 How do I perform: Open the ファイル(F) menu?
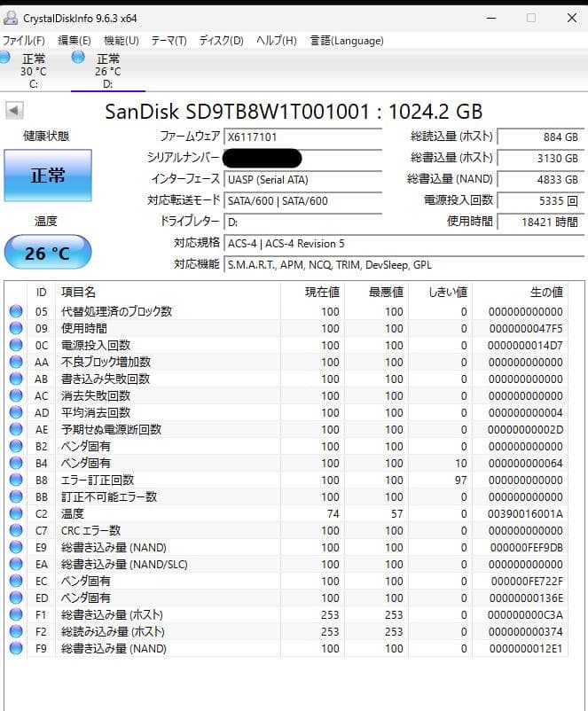[24, 41]
